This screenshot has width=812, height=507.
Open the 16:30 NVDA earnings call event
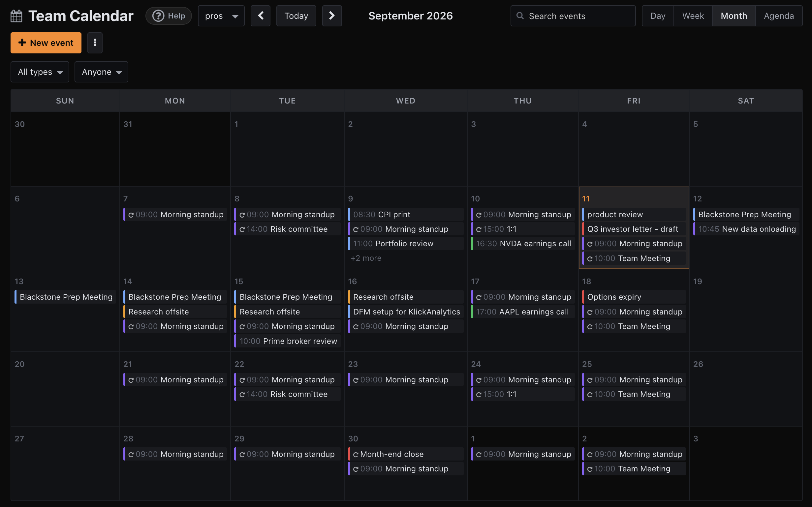point(522,243)
